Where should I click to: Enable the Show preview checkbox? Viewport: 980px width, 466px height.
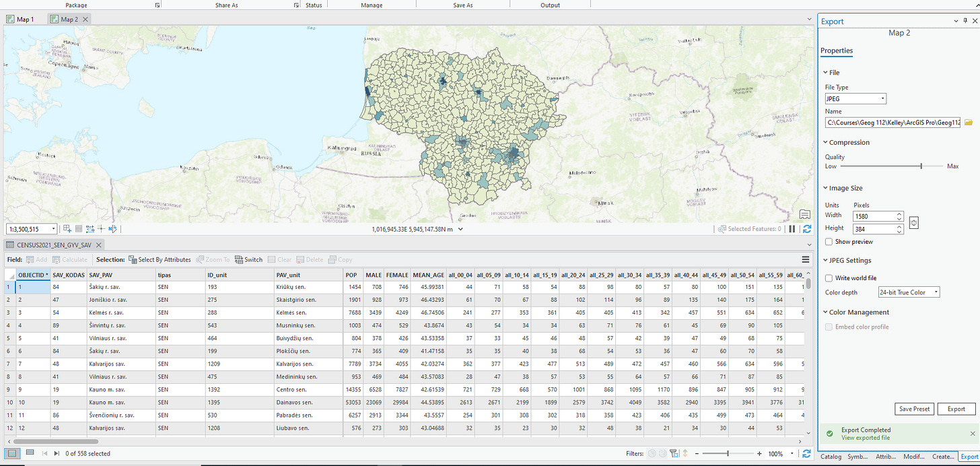pyautogui.click(x=829, y=242)
